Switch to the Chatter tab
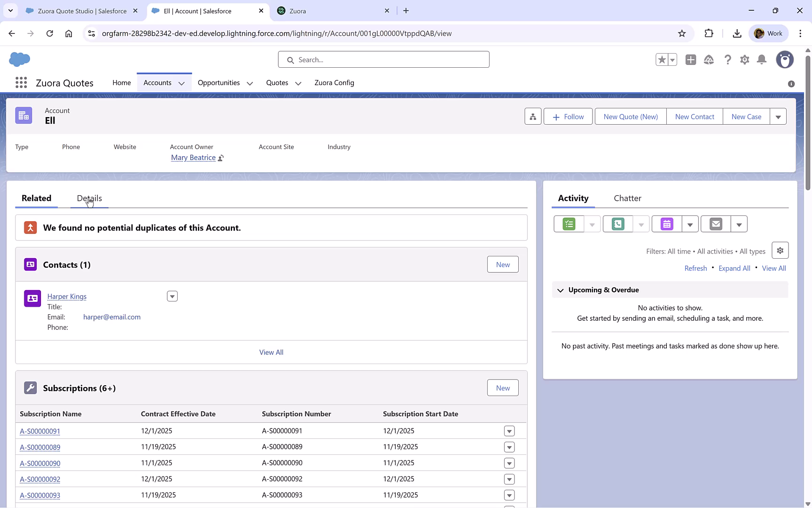Viewport: 812px width, 508px height. [x=627, y=198]
